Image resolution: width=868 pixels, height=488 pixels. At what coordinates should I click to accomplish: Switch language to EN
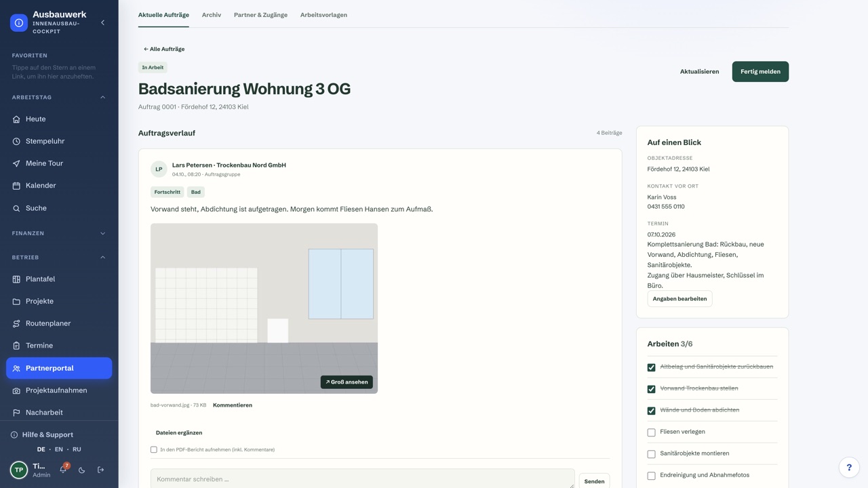point(59,449)
